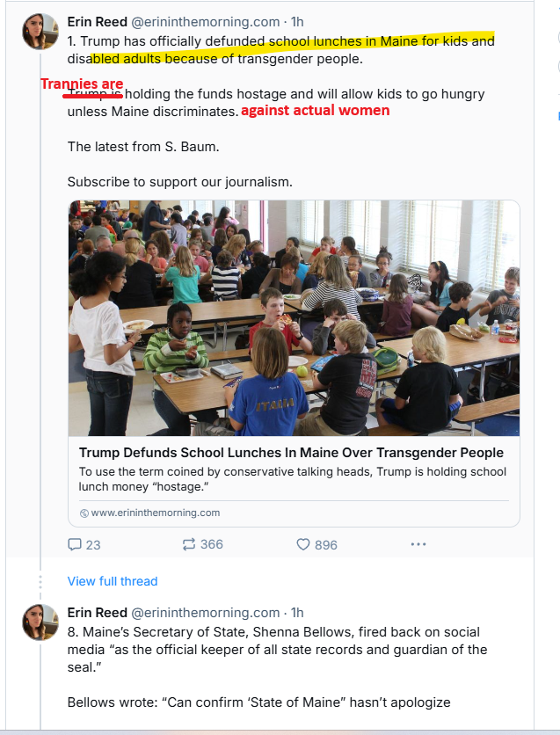Image resolution: width=560 pixels, height=735 pixels.
Task: Click the 'Subscribe to support our journalism' text
Action: [179, 182]
